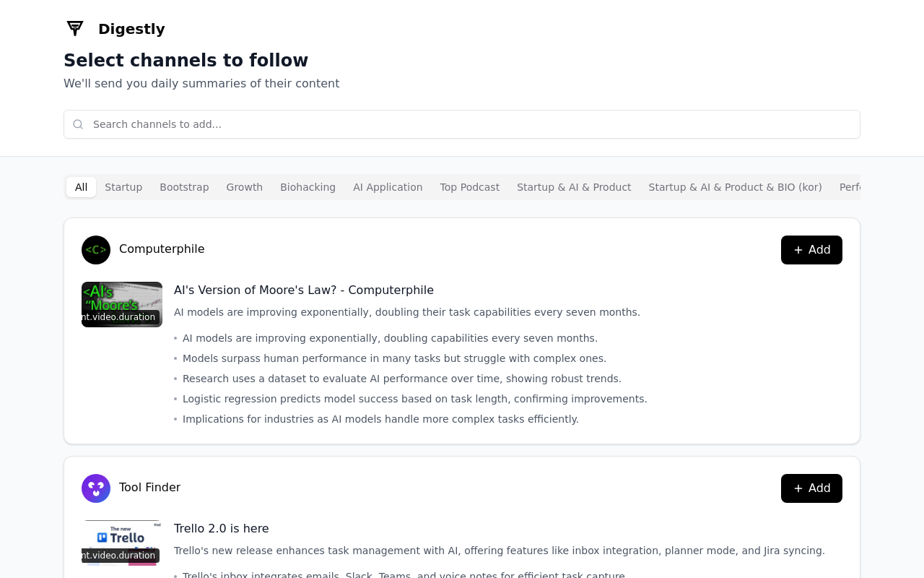Switch to the Startup tab

pos(123,187)
